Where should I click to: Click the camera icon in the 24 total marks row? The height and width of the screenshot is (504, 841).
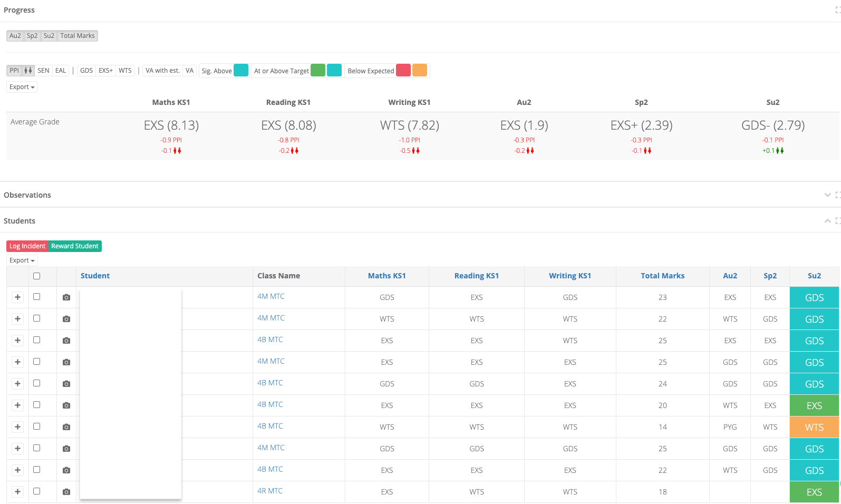coord(66,384)
